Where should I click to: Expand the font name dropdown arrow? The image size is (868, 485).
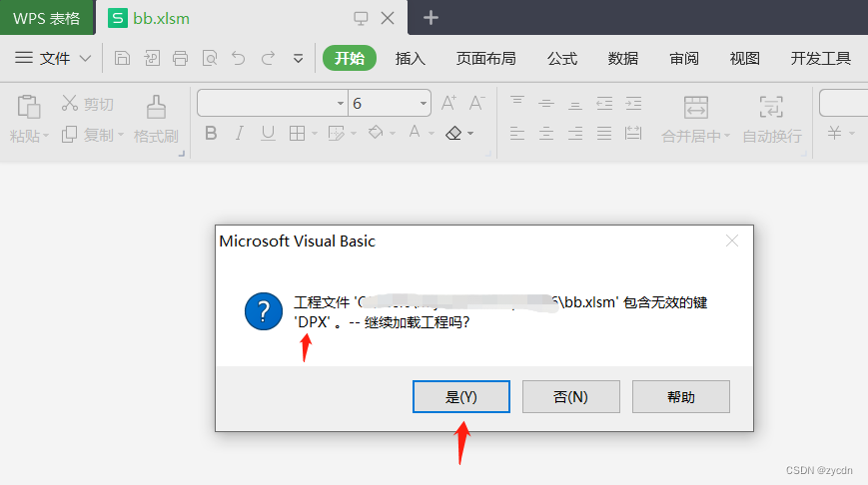pos(341,104)
